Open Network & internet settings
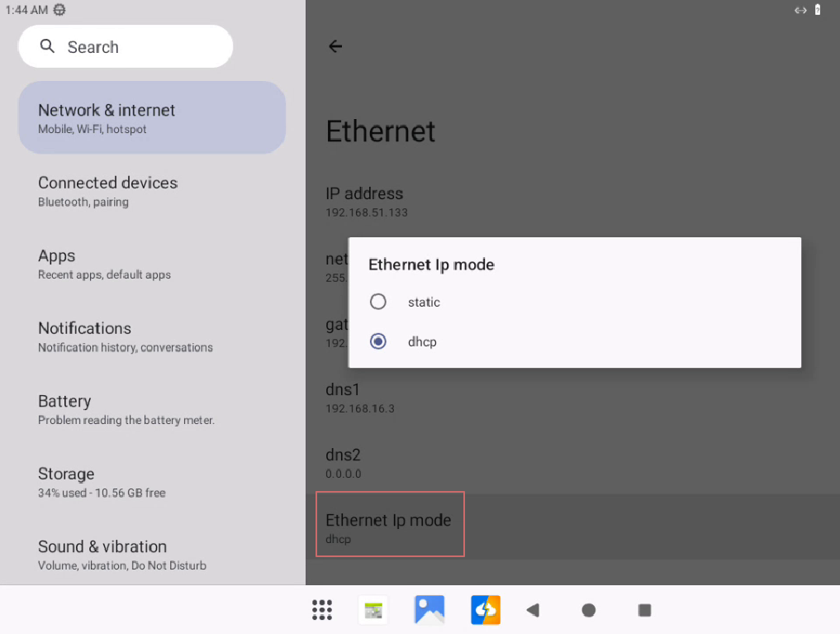 [152, 117]
